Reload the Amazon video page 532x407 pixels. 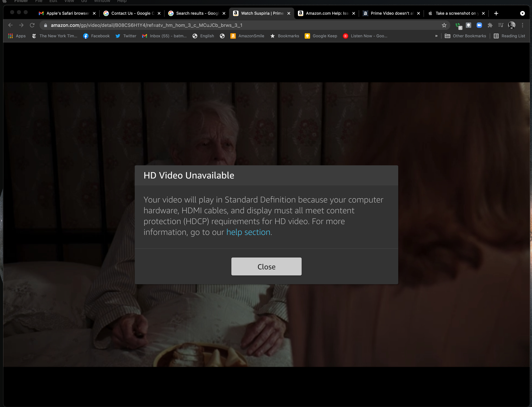click(32, 25)
